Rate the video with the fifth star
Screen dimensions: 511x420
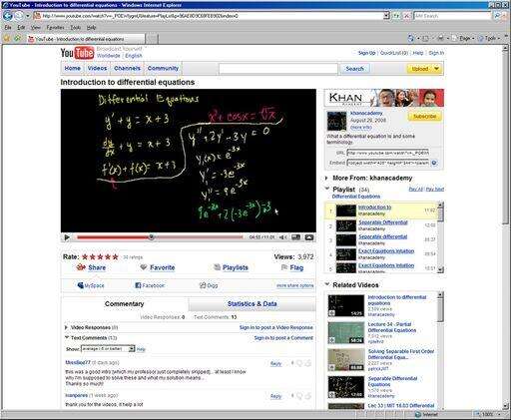(115, 256)
